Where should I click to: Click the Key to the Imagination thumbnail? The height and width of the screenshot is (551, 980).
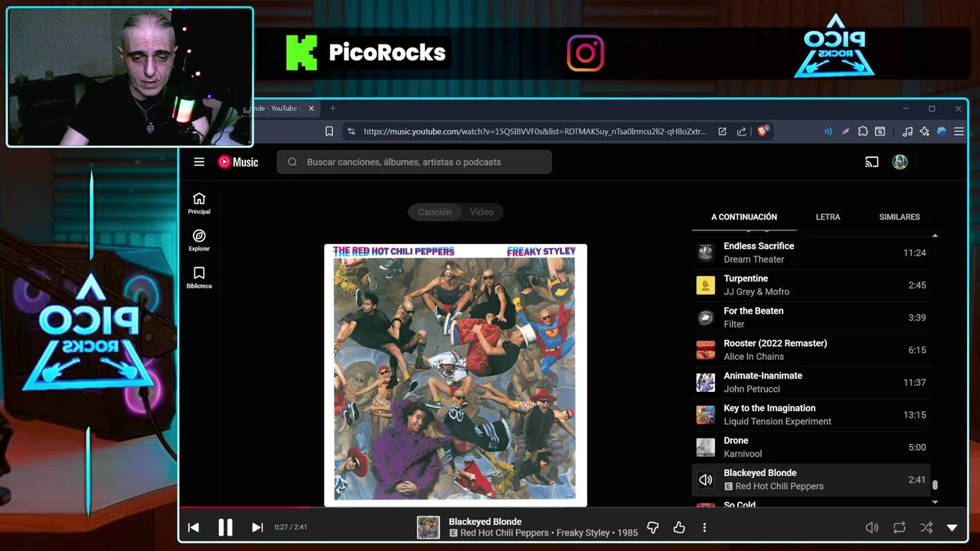point(705,415)
